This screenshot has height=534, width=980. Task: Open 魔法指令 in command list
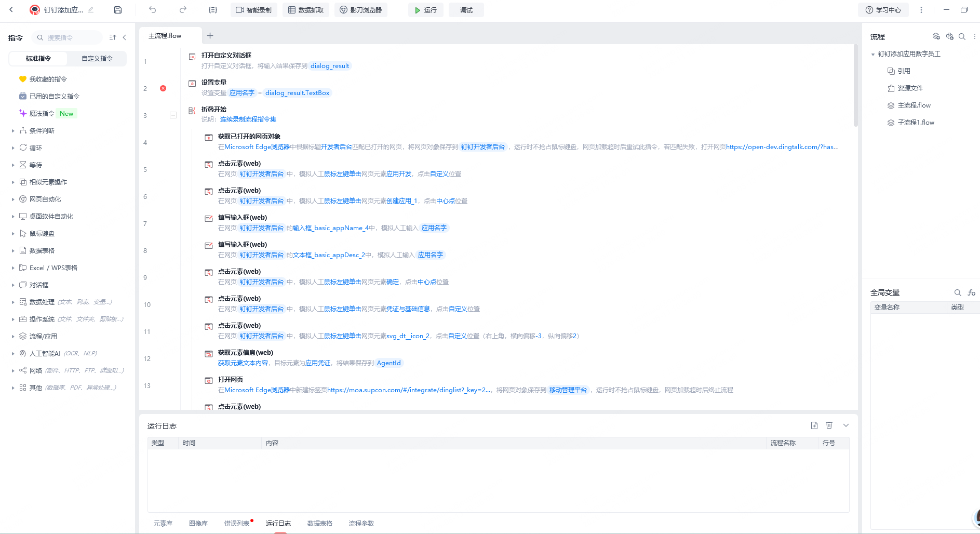42,114
